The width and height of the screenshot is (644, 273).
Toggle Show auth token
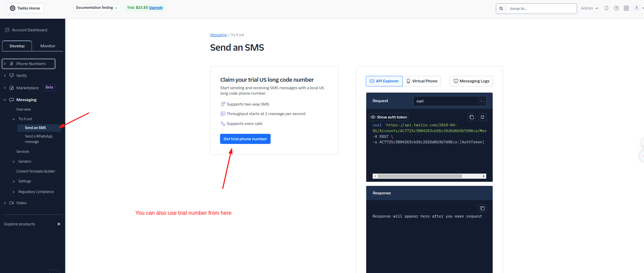[x=389, y=117]
